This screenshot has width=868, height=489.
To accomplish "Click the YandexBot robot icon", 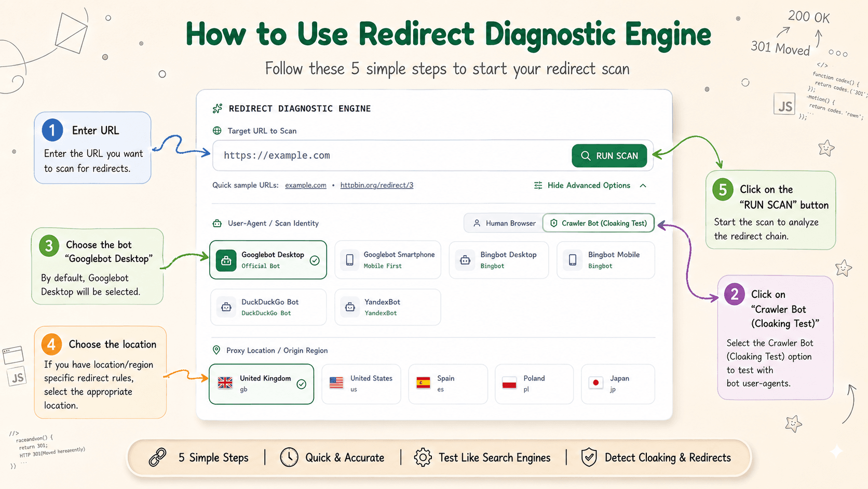I will [x=350, y=307].
